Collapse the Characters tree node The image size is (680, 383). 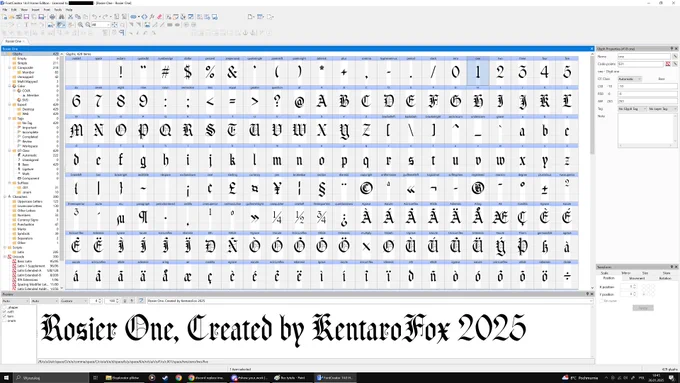click(x=5, y=196)
